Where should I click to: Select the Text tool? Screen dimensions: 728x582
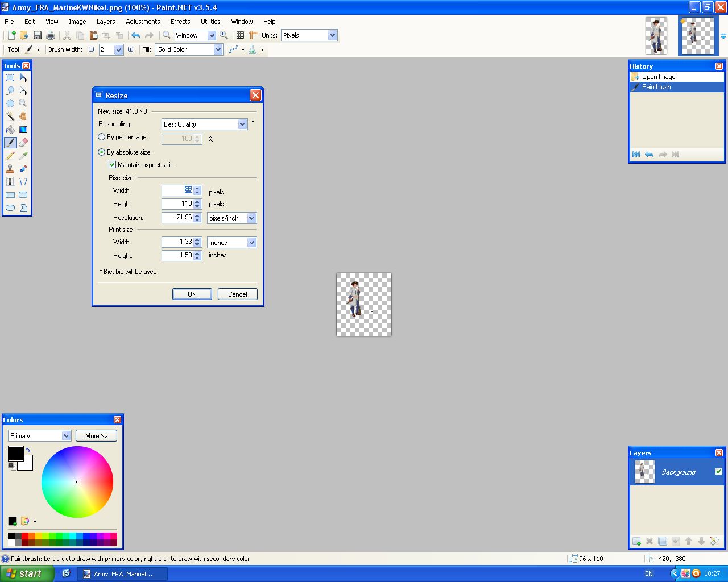pyautogui.click(x=10, y=182)
